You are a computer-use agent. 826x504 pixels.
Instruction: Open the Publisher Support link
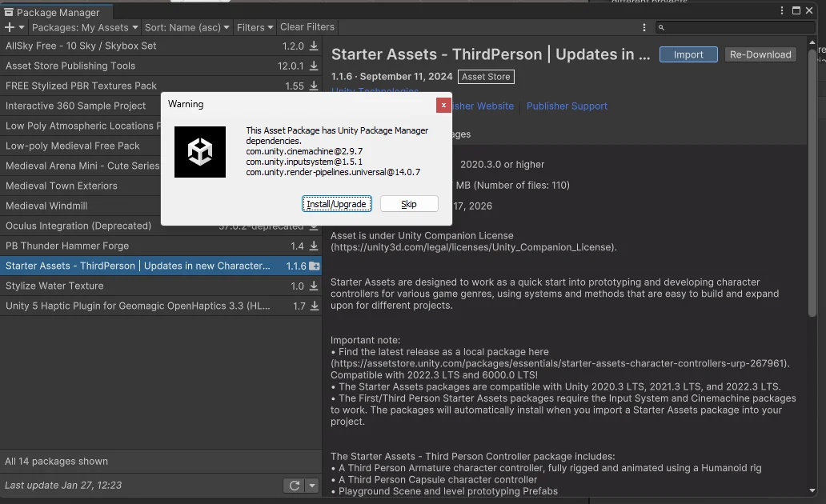[567, 106]
